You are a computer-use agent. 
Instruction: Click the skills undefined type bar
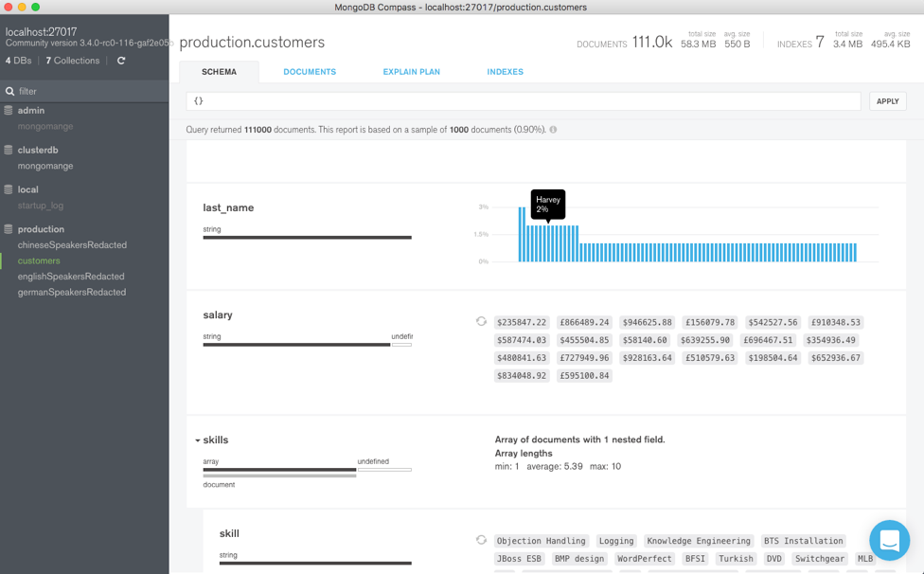[x=384, y=470]
